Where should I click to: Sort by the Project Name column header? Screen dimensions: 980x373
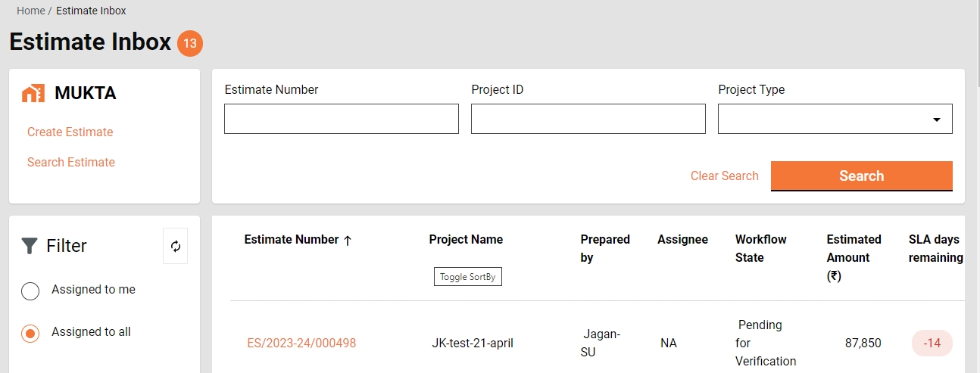466,240
